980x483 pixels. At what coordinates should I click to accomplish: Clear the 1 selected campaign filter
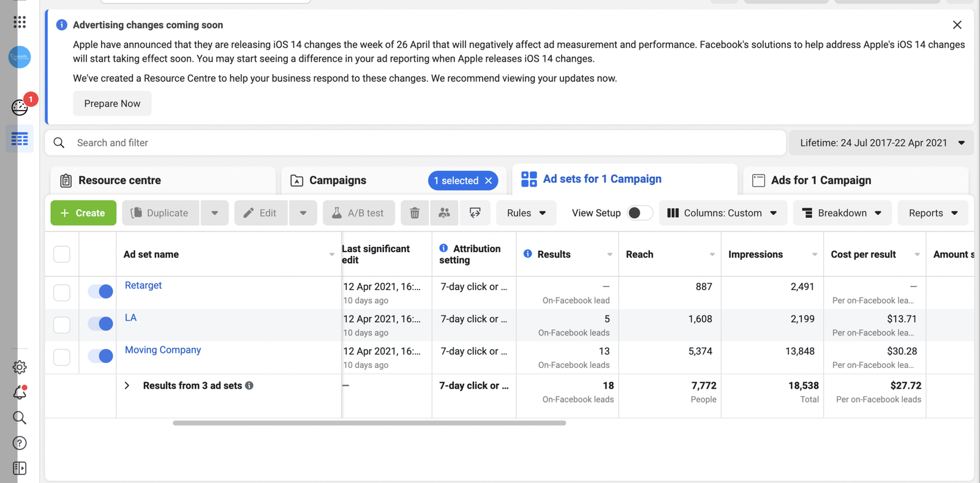tap(489, 181)
